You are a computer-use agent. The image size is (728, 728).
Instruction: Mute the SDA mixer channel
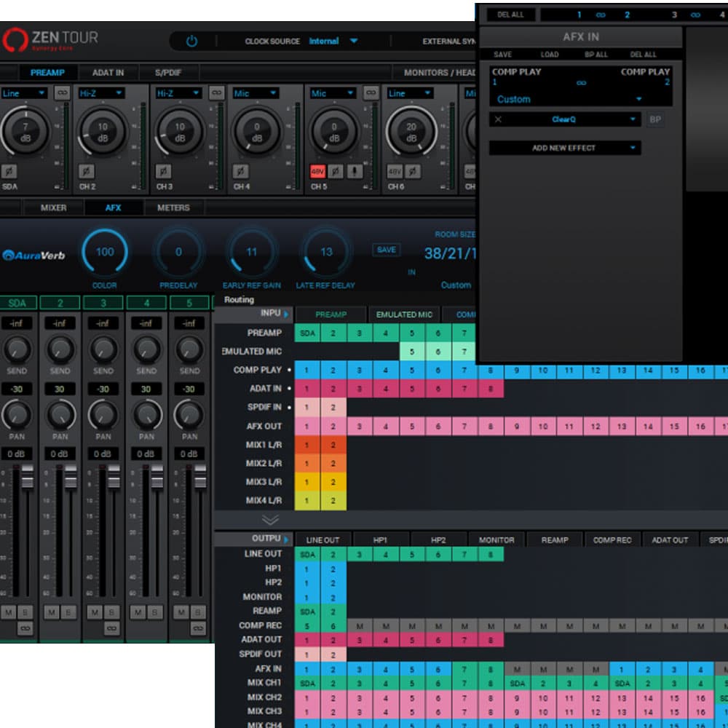8,612
